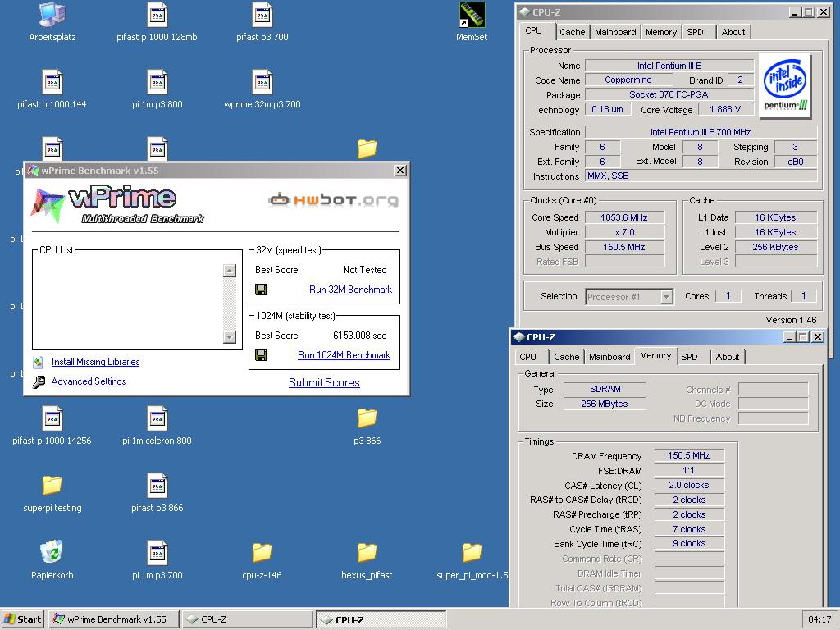Viewport: 840px width, 630px height.
Task: Close the wPrime Benchmark window
Action: pos(400,171)
